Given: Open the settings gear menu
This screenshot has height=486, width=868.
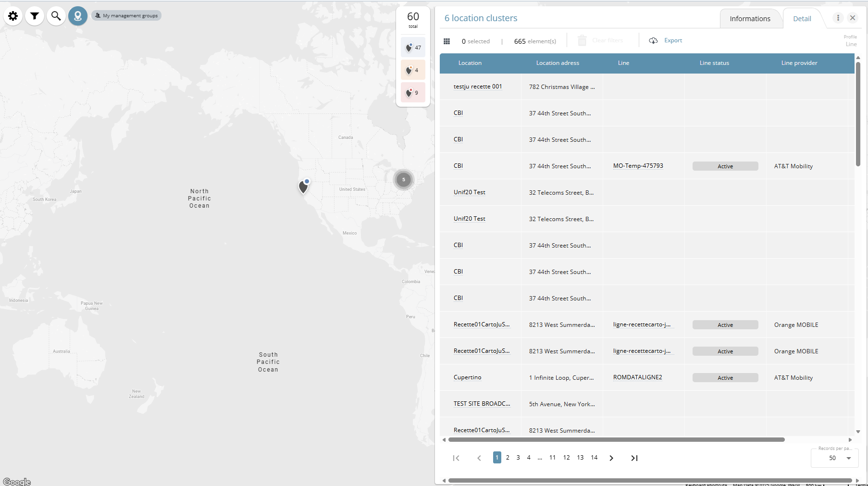Looking at the screenshot, I should click(13, 16).
